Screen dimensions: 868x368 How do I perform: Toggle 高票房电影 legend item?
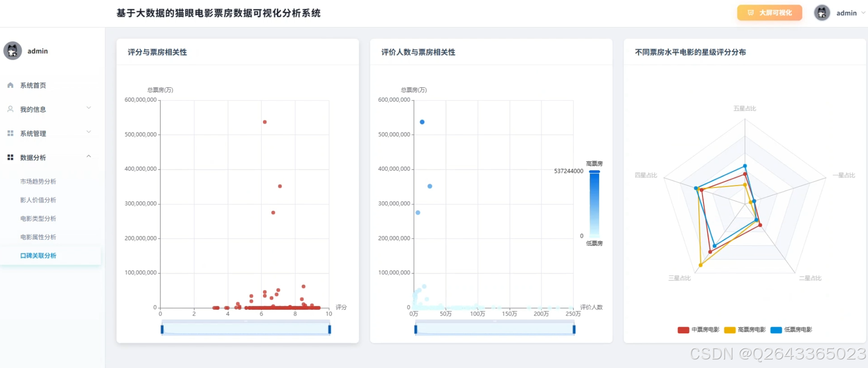[x=745, y=330]
